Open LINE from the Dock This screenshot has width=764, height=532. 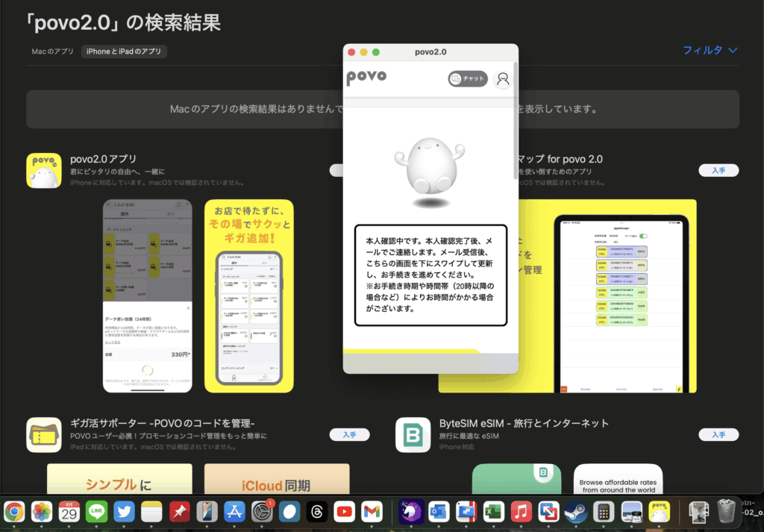pos(96,512)
